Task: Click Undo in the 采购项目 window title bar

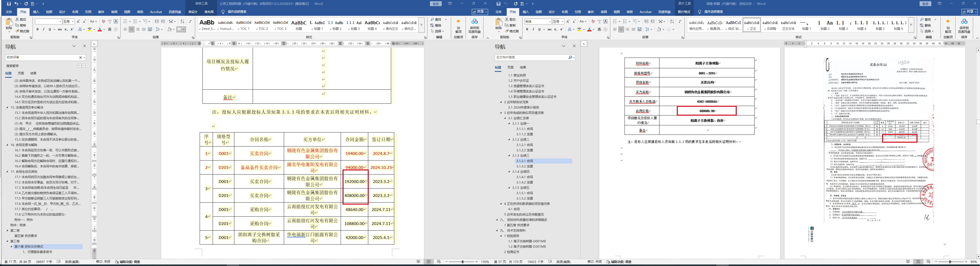Action: [x=16, y=4]
